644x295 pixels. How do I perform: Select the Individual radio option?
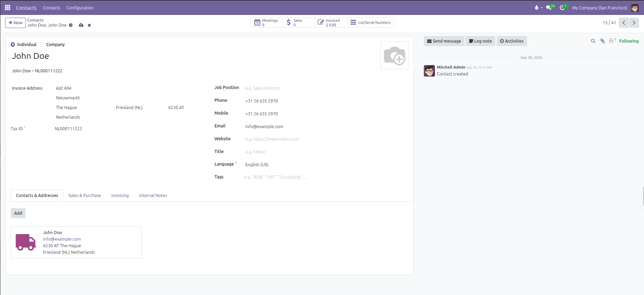(x=13, y=44)
